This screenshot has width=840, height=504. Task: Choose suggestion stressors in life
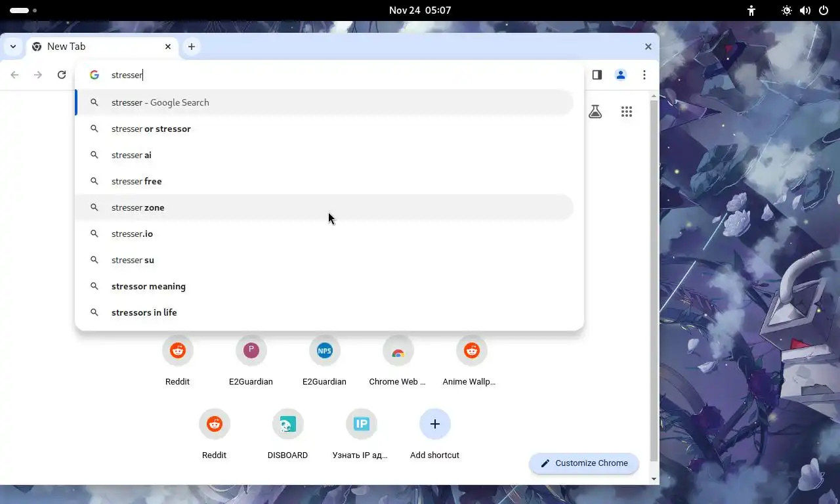(324, 312)
